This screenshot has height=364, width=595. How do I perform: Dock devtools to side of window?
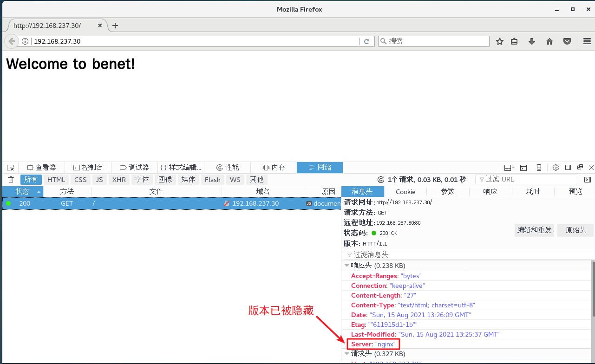568,168
